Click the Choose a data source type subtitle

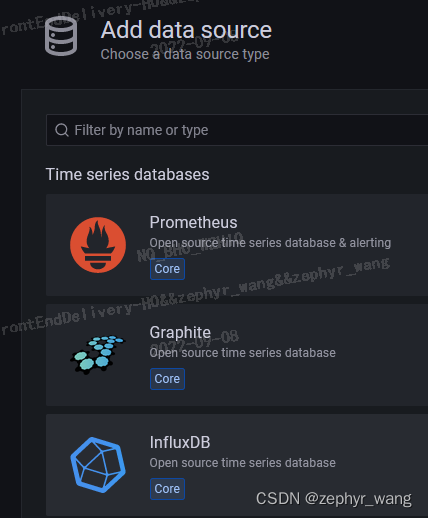(185, 54)
